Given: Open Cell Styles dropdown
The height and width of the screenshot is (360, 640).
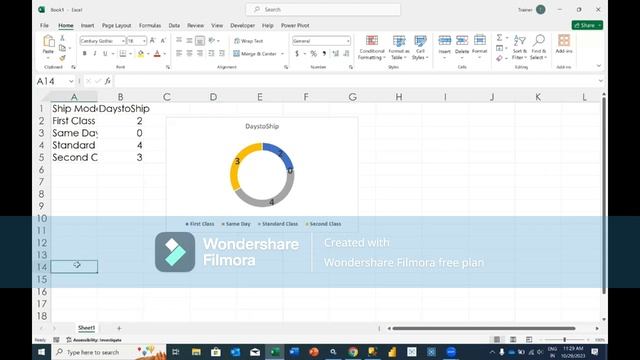Looking at the screenshot, I should 420,47.
